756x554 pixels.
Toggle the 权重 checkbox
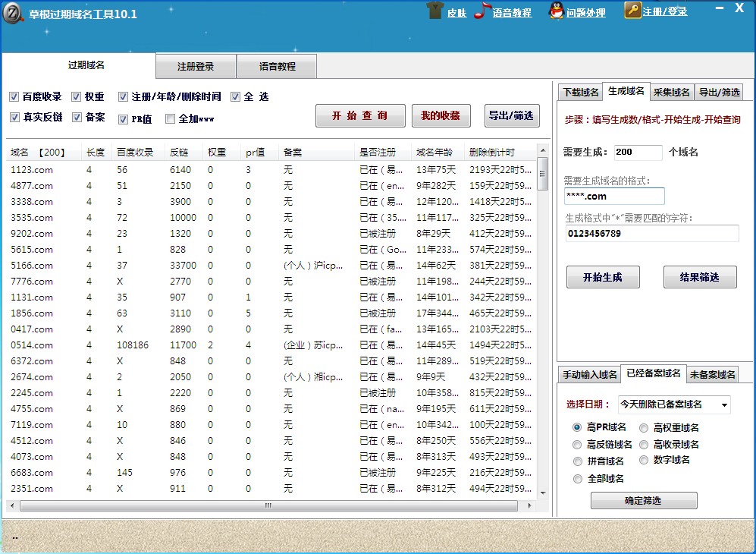click(x=76, y=96)
